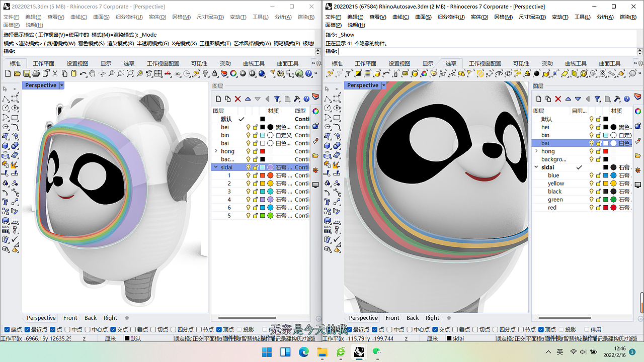
Task: Click 着色模式(S) option in left command line
Action: [91, 44]
